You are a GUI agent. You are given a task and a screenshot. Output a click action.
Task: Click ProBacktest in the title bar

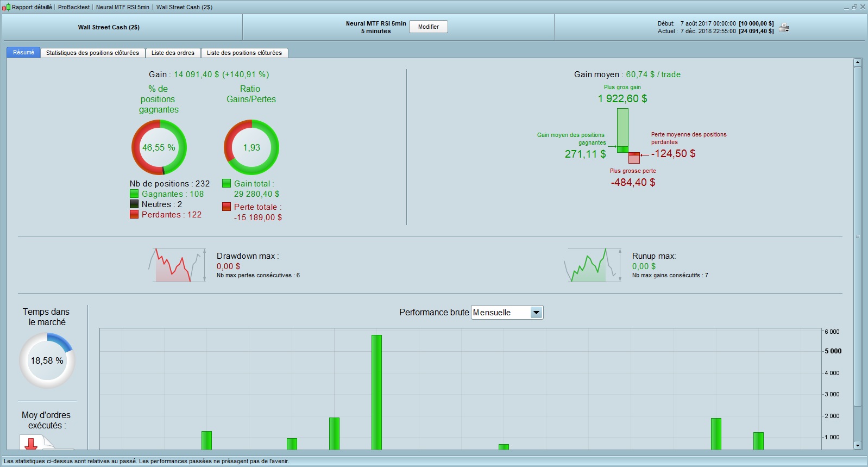tap(74, 7)
